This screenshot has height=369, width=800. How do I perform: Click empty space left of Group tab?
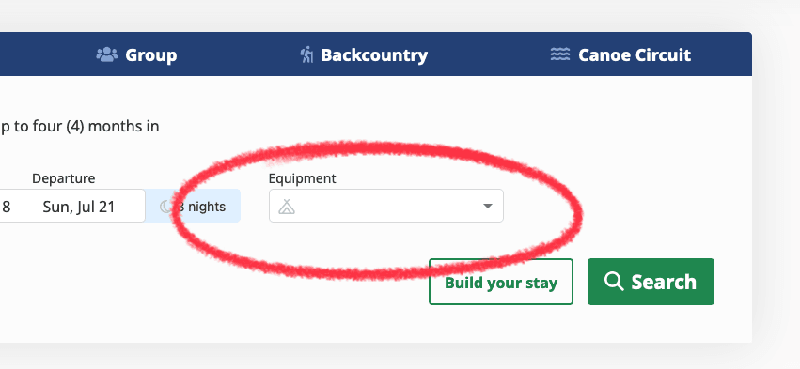[x=46, y=55]
